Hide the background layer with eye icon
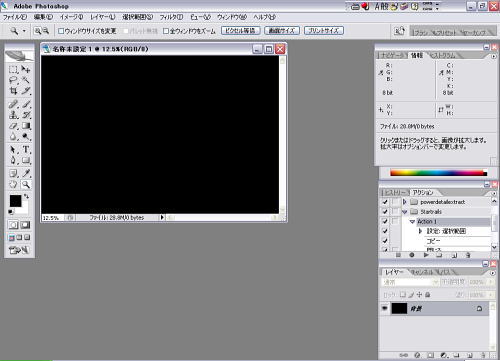500x361 pixels. pyautogui.click(x=384, y=308)
